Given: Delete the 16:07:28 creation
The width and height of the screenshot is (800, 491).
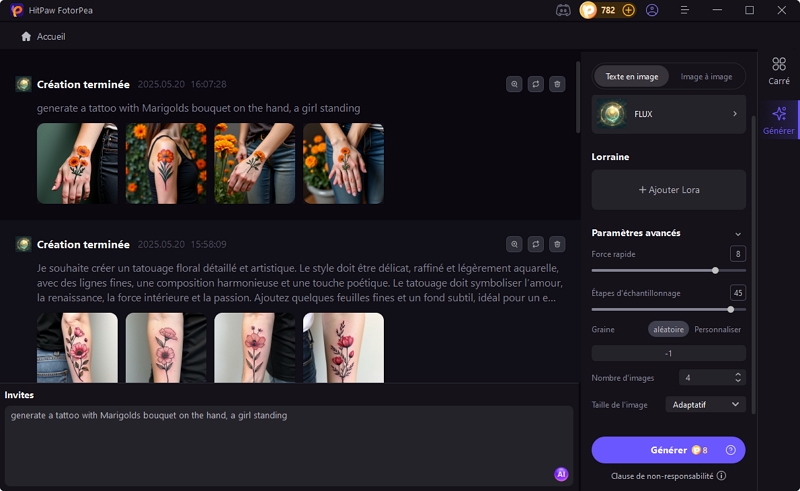Looking at the screenshot, I should coord(557,84).
